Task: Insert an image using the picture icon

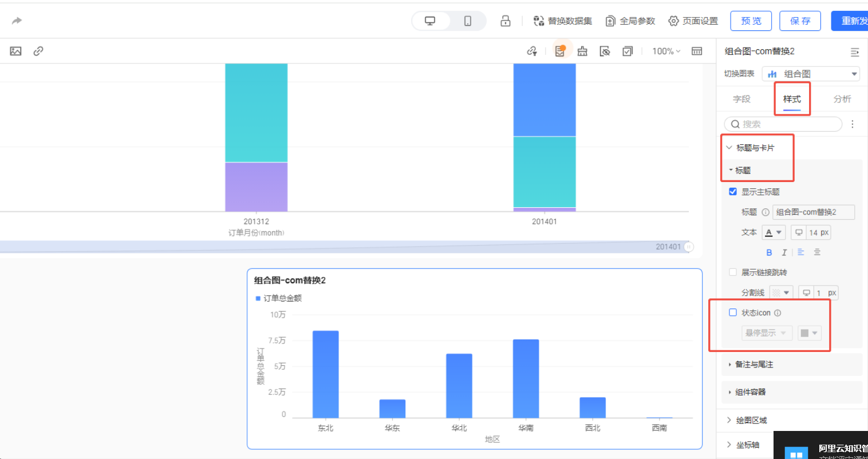Action: [15, 52]
